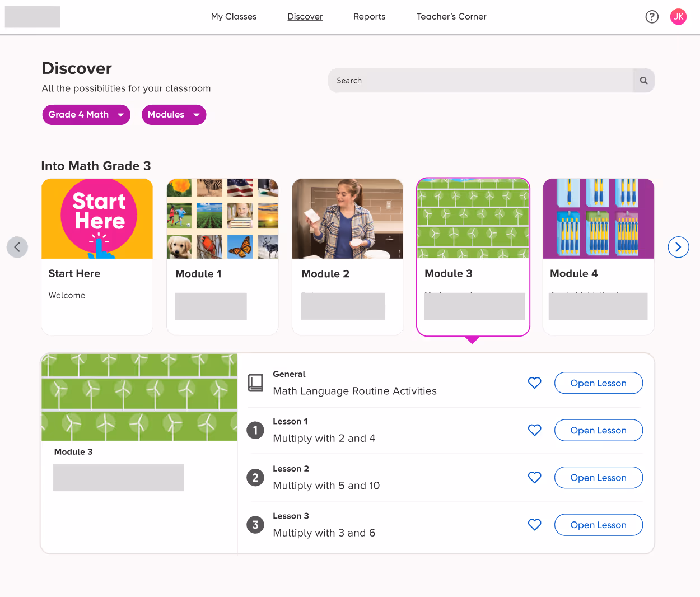Favorite Math Language Routine Activities

[x=535, y=383]
